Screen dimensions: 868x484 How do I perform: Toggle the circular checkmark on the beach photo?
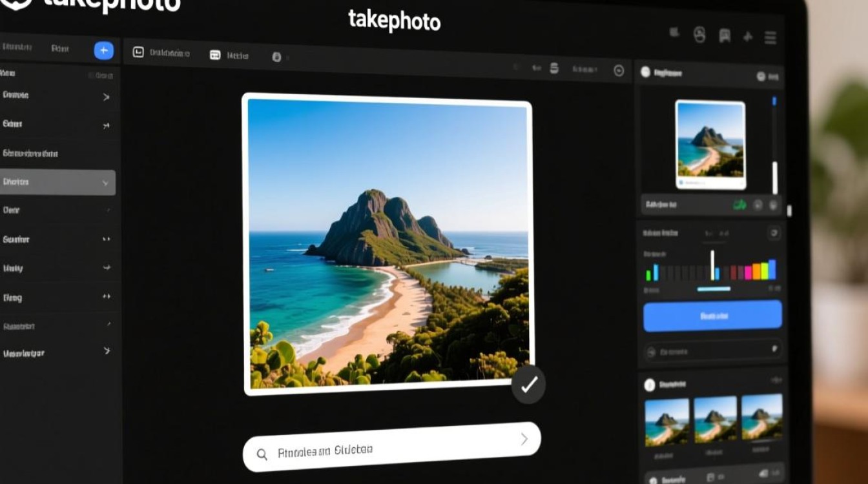[528, 384]
